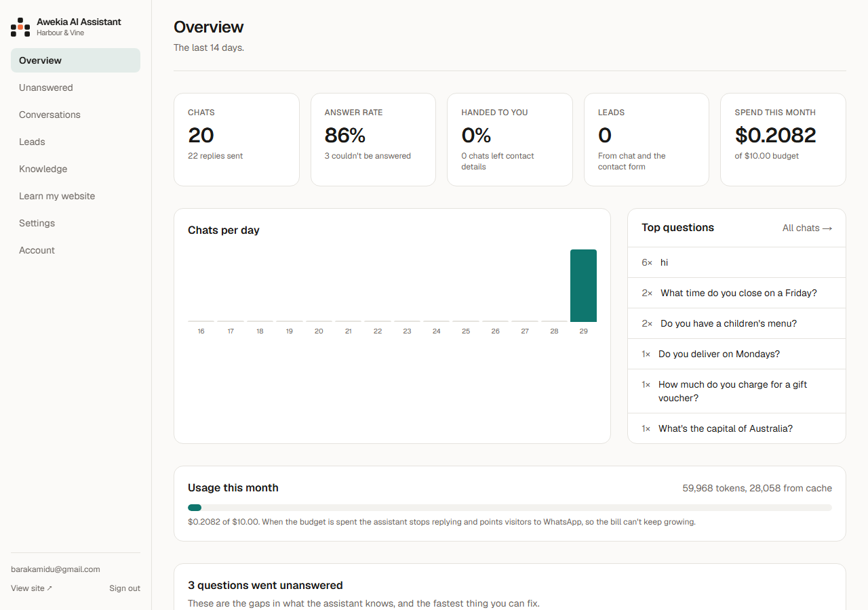This screenshot has height=610, width=868.
Task: Select the day 16 label on the chart axis
Action: pyautogui.click(x=201, y=331)
